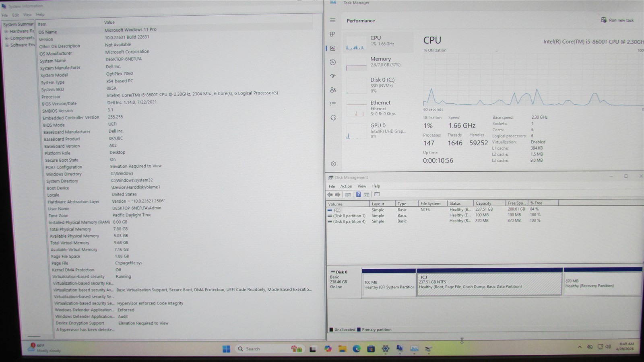Open File menu in System Information
This screenshot has width=644, height=362.
(x=5, y=15)
